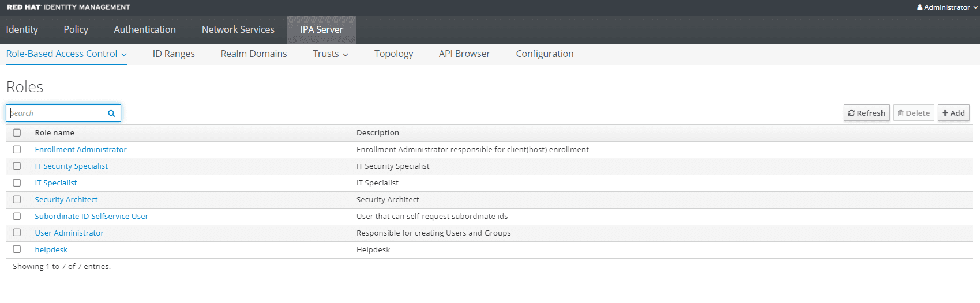Expand the Trusts dropdown menu
980x303 pixels.
(331, 54)
